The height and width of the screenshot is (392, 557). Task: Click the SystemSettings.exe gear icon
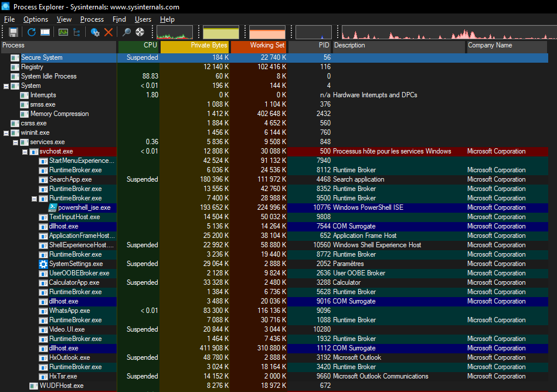(x=43, y=264)
